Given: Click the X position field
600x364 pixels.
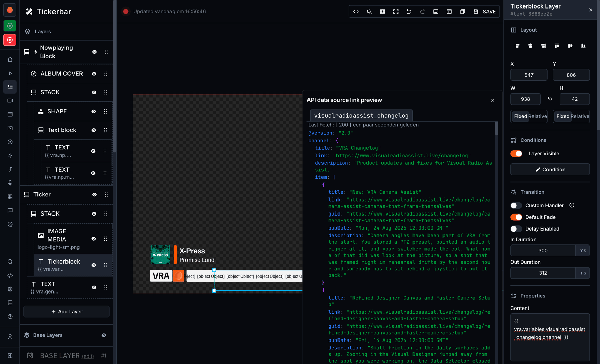Looking at the screenshot, I should point(529,75).
